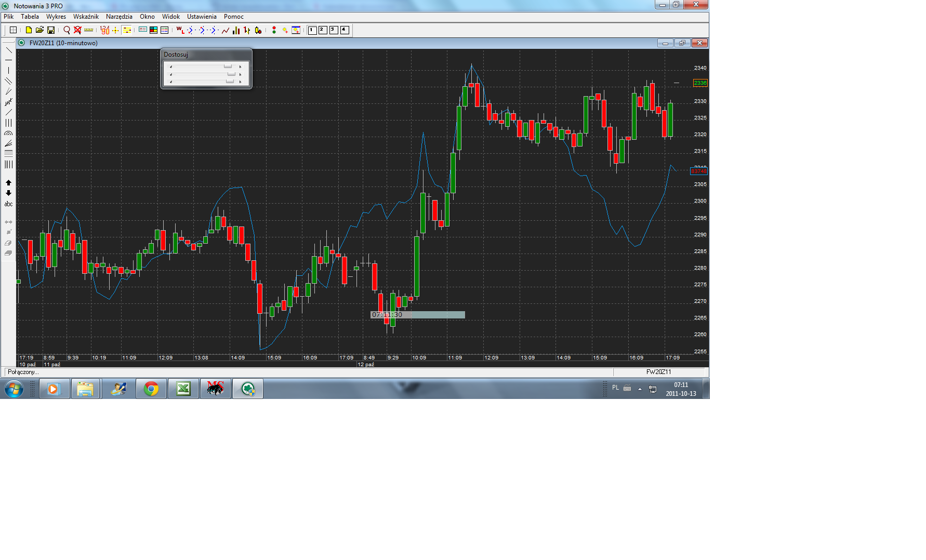Open Excel from the taskbar

pyautogui.click(x=183, y=389)
